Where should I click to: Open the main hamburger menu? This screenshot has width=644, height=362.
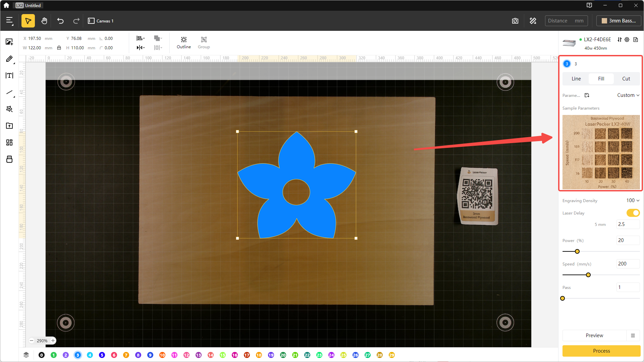click(9, 21)
